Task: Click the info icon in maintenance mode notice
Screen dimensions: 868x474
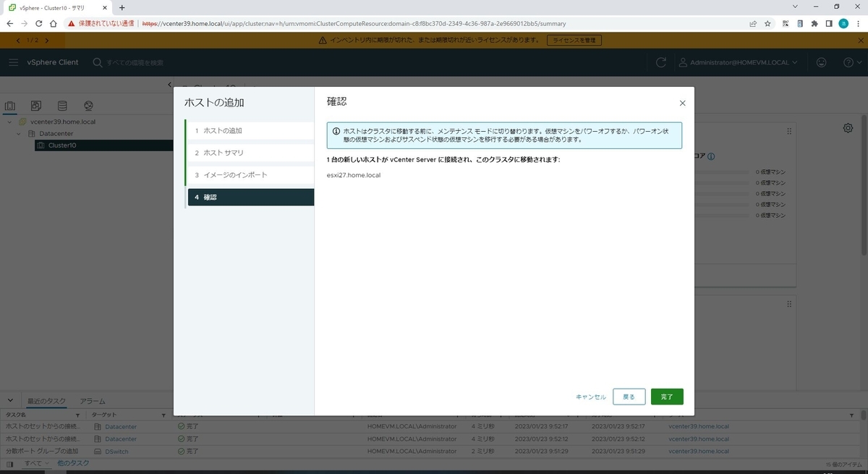Action: tap(336, 131)
